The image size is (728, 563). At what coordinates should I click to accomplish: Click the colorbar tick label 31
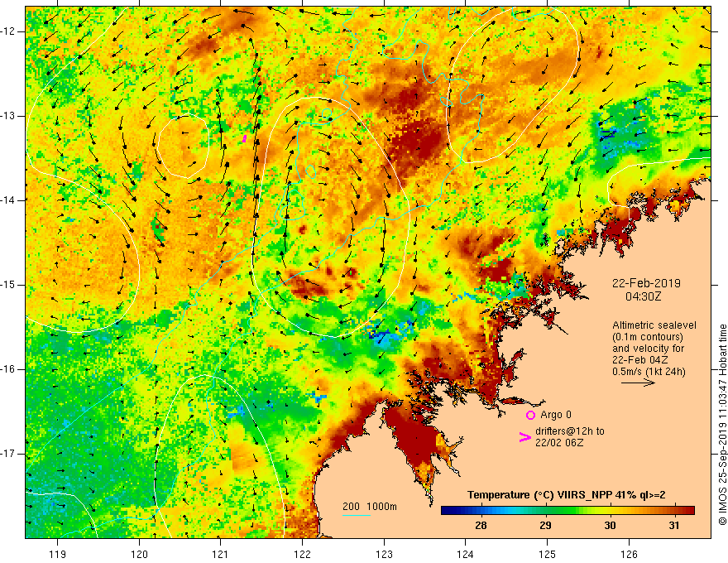coord(674,526)
